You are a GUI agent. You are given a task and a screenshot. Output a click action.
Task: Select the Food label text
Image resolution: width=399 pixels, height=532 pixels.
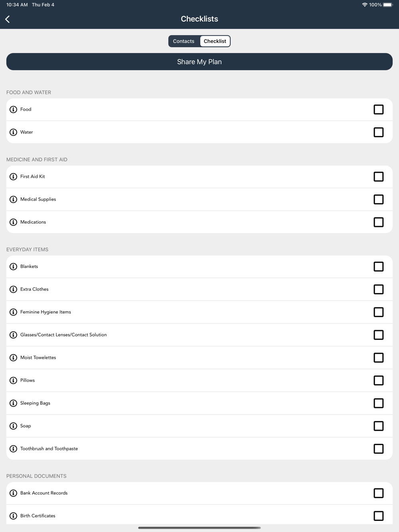click(26, 109)
